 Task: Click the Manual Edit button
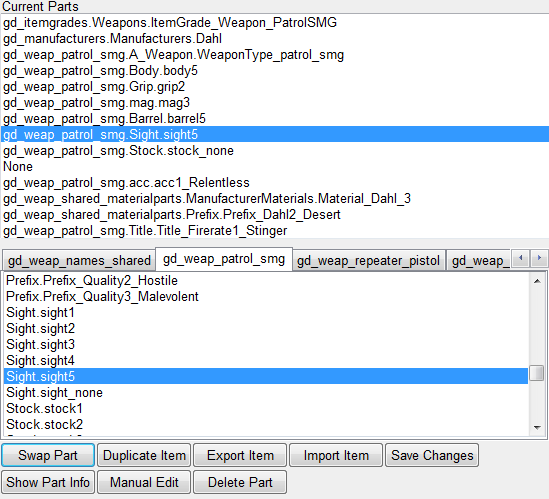[144, 482]
